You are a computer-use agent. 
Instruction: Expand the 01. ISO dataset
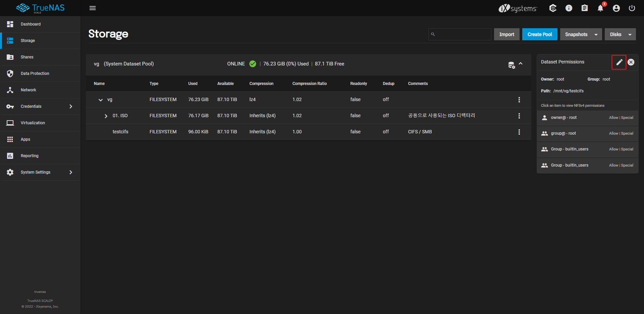click(106, 116)
